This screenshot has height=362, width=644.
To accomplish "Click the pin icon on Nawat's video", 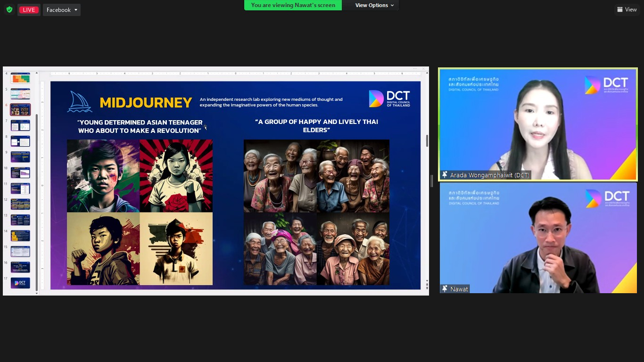I will point(444,289).
